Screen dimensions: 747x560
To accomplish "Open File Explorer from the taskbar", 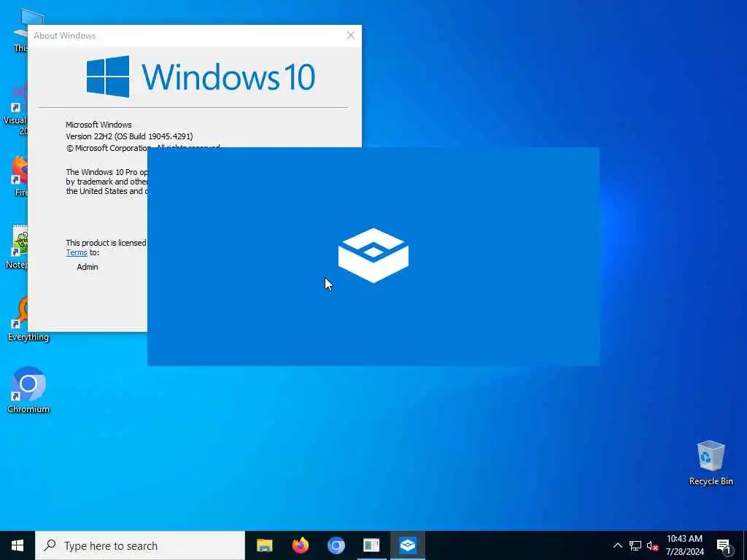I will [x=264, y=545].
